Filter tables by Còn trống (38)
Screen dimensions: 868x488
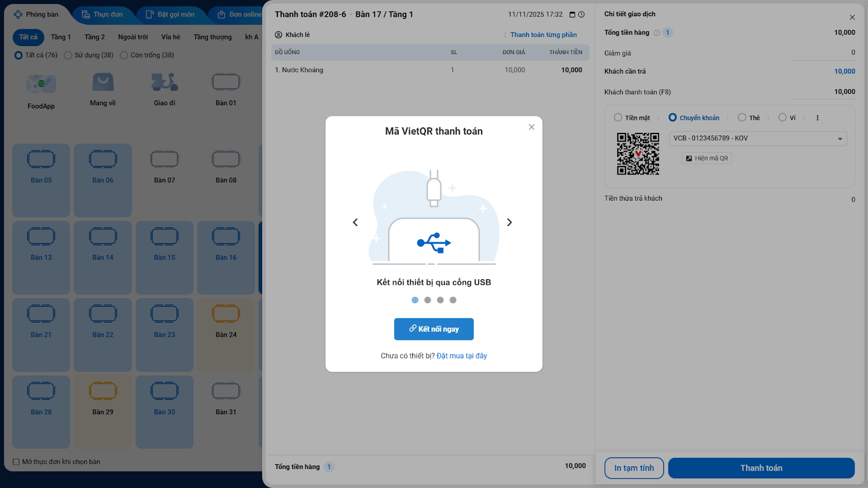click(124, 55)
